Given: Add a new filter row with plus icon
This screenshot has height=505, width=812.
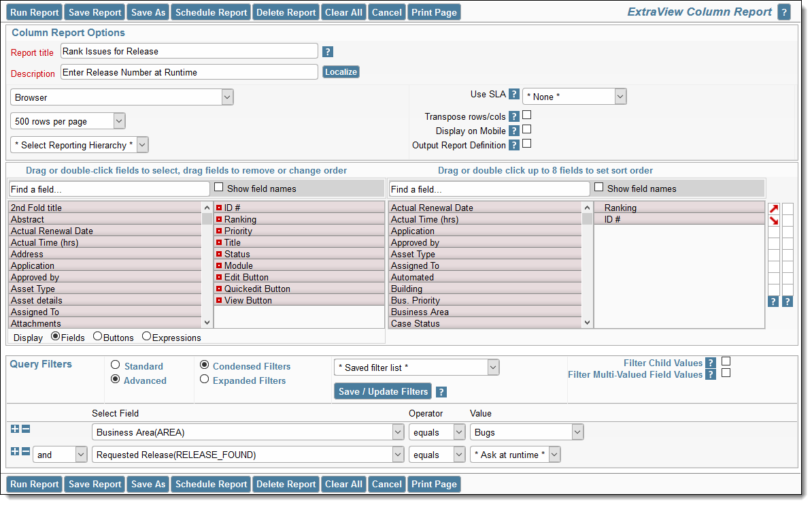Looking at the screenshot, I should tap(14, 429).
